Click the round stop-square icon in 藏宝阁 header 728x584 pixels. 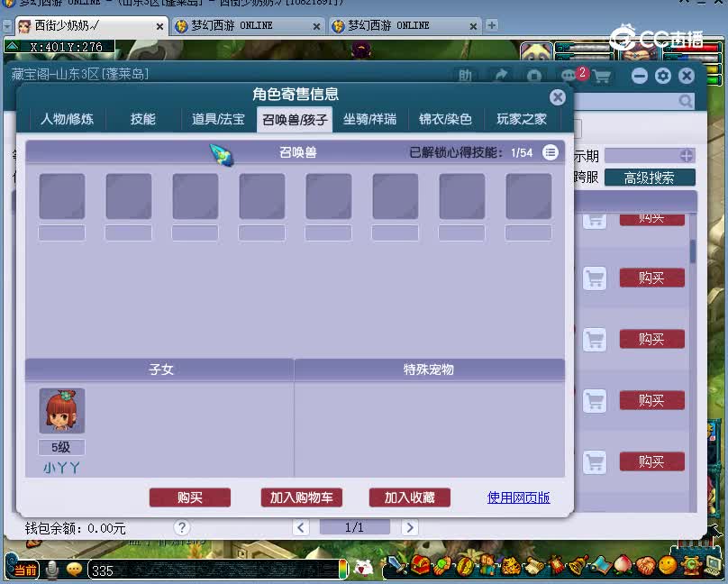[x=534, y=76]
